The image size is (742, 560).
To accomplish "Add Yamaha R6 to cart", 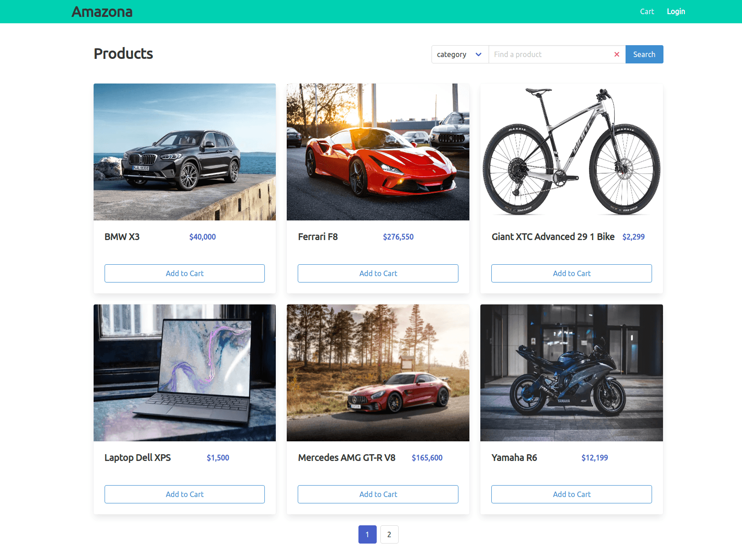I will 572,494.
